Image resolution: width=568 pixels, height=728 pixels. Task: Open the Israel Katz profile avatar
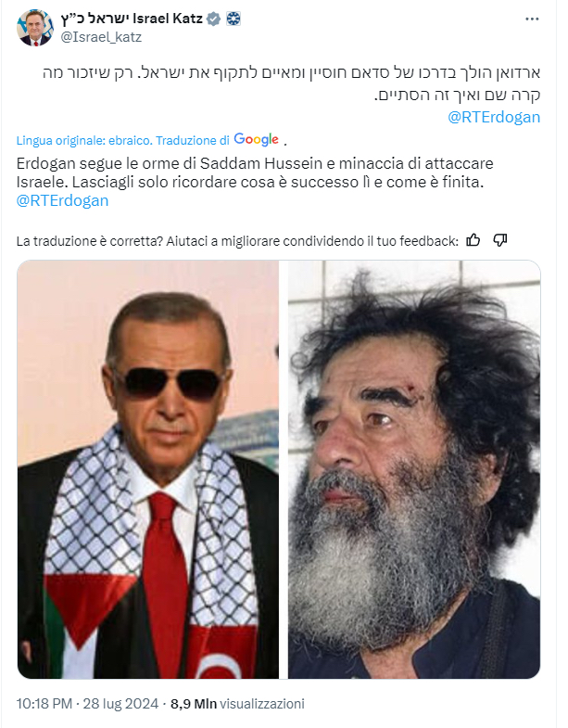coord(35,28)
